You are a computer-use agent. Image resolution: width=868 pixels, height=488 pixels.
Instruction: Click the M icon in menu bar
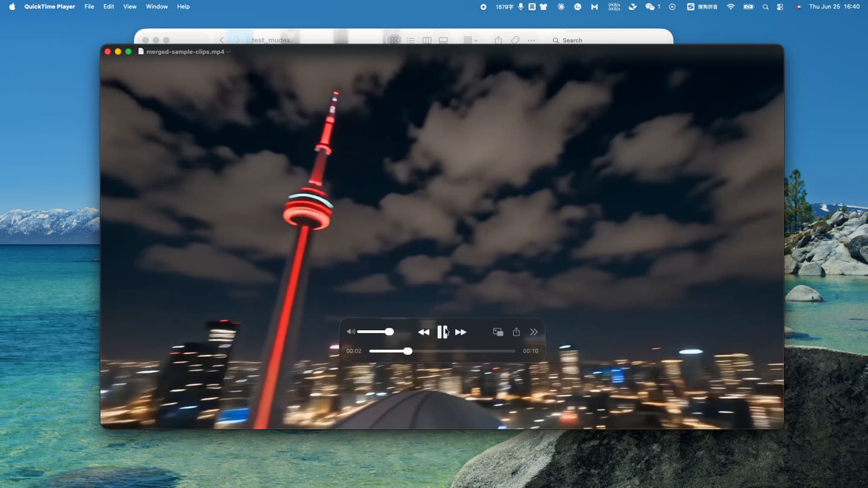[594, 7]
